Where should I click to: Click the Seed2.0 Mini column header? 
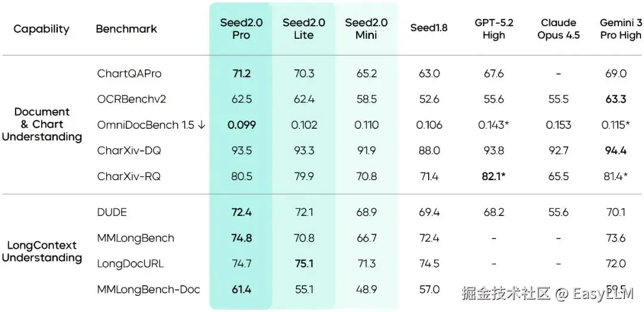pyautogui.click(x=366, y=29)
